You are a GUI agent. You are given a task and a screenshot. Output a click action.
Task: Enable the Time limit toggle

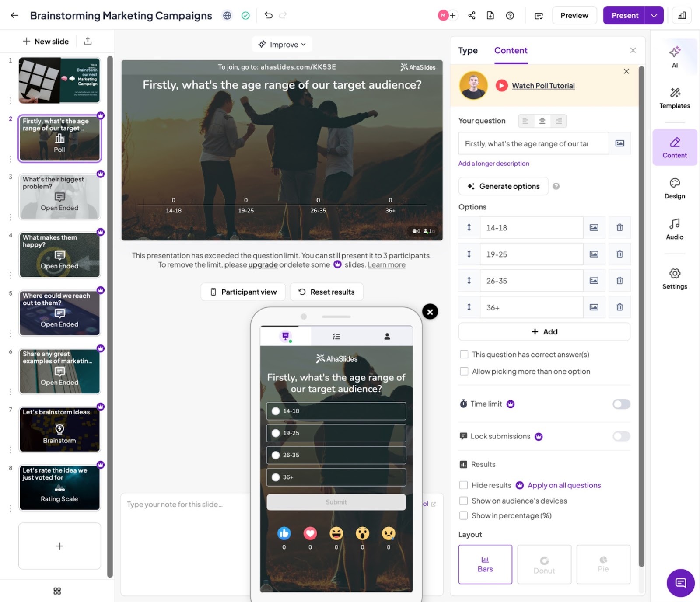pyautogui.click(x=621, y=404)
